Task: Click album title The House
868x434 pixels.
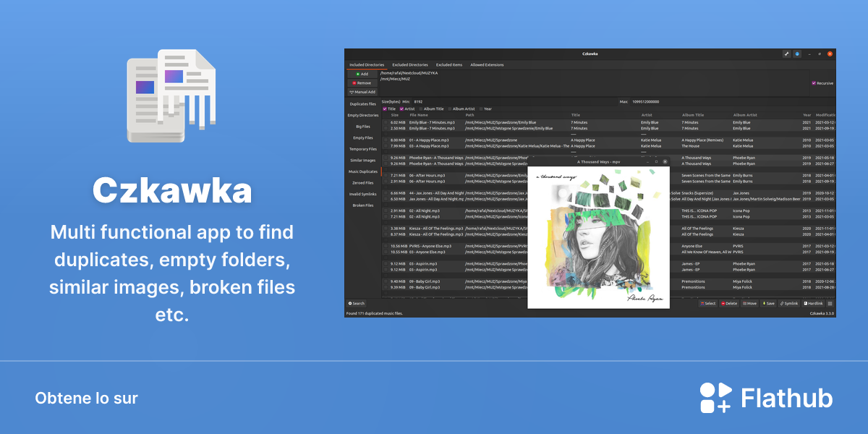Action: (689, 145)
